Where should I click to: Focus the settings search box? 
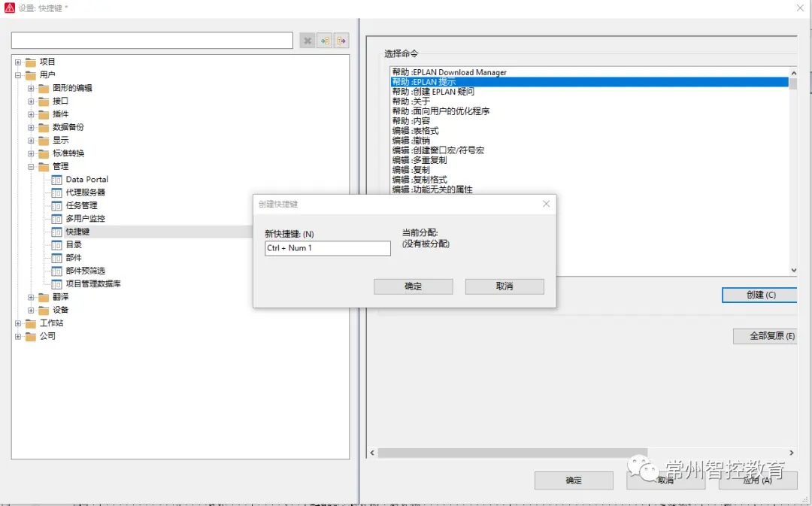coord(152,41)
